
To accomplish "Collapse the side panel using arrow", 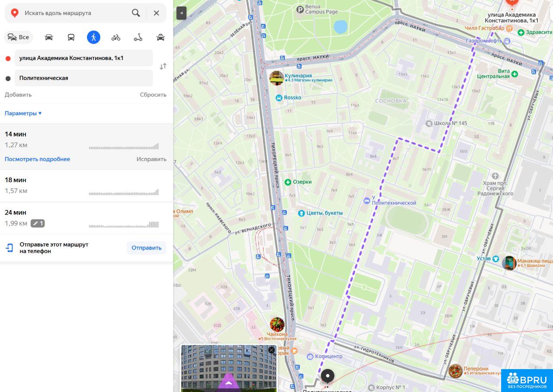I will 181,13.
